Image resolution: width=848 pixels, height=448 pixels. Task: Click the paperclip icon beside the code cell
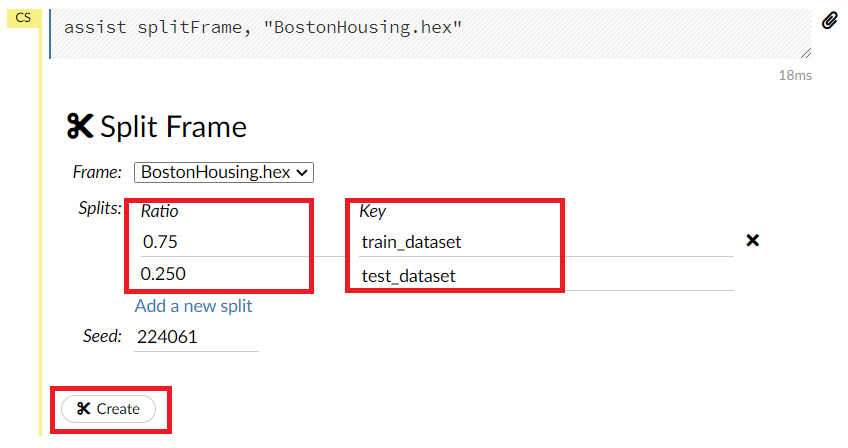[x=829, y=20]
